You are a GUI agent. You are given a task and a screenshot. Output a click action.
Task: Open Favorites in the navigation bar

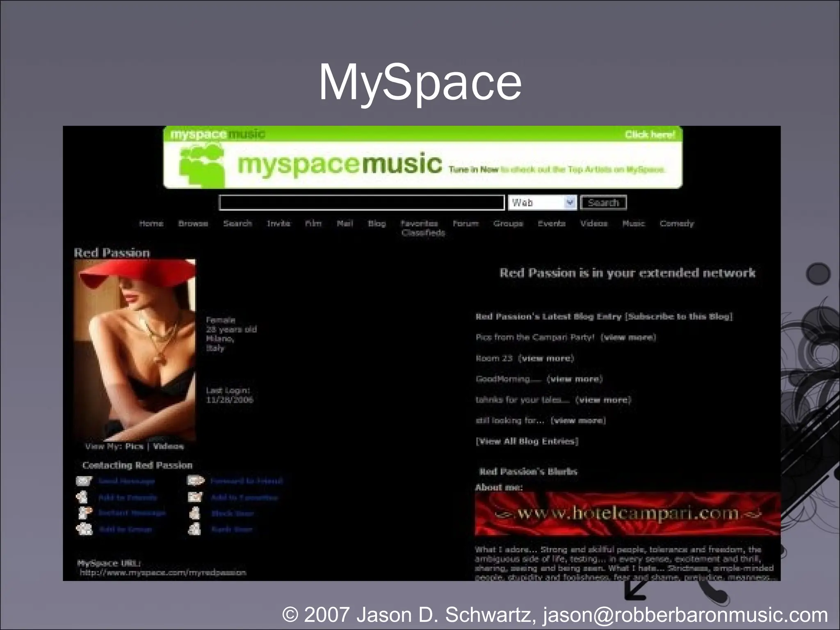419,224
